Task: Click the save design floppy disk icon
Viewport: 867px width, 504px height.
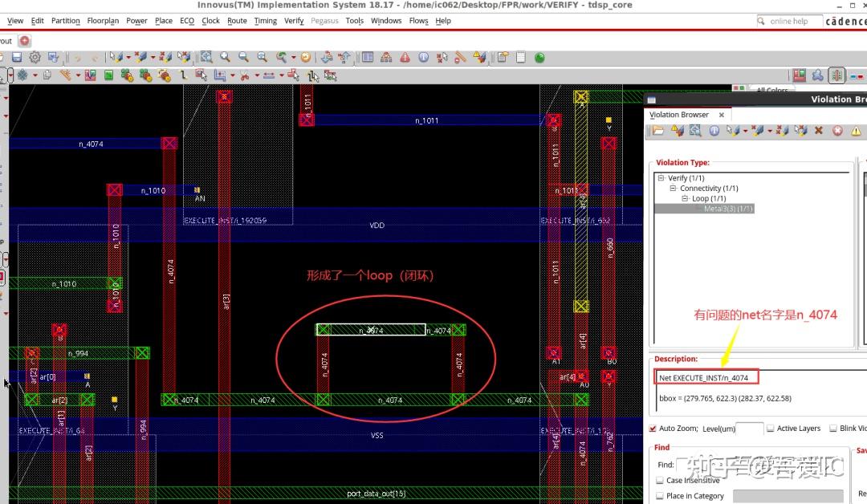Action: [x=16, y=58]
